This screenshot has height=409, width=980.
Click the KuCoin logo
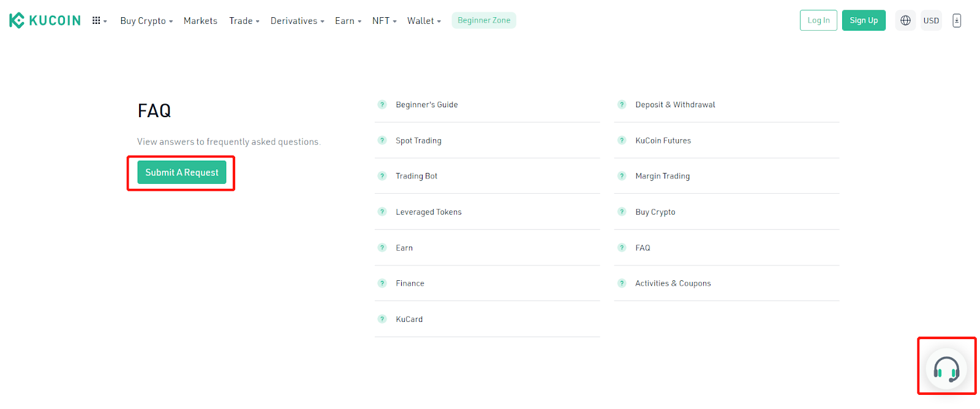pyautogui.click(x=45, y=20)
